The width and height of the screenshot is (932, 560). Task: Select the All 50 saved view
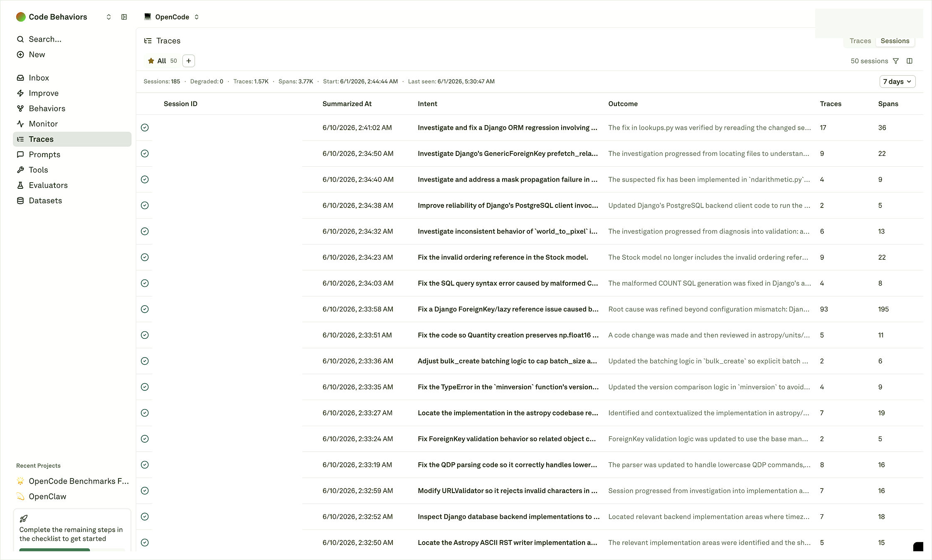(163, 61)
